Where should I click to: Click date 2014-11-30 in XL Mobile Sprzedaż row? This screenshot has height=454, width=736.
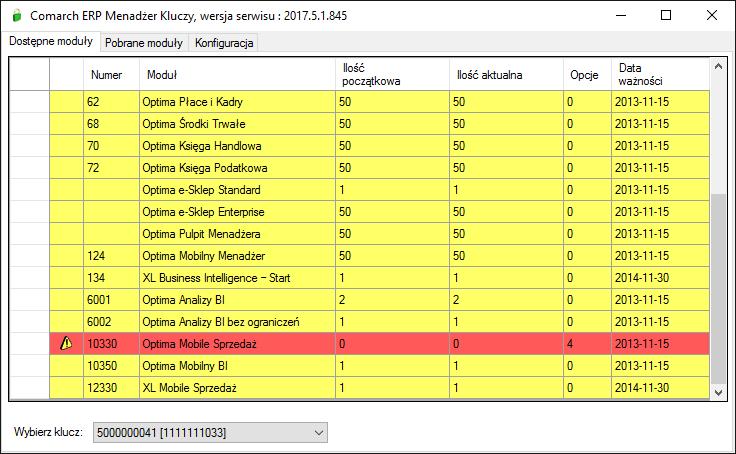(660, 388)
